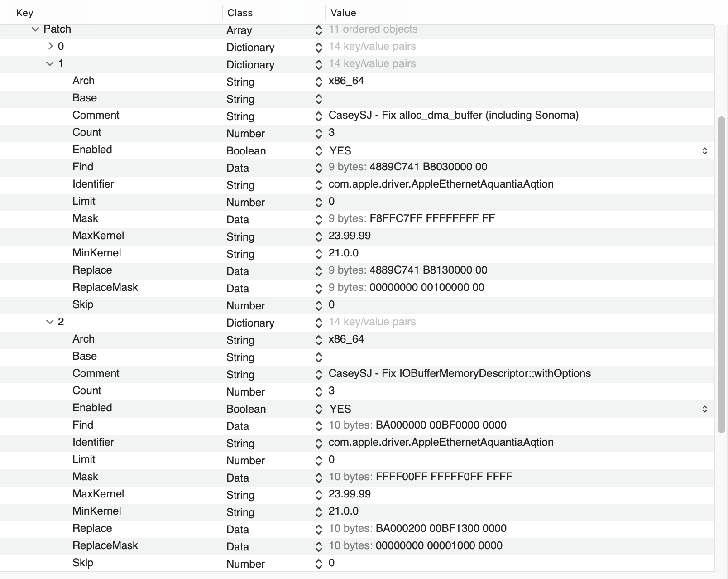Click the Key column header
This screenshot has width=728, height=579.
[x=25, y=13]
